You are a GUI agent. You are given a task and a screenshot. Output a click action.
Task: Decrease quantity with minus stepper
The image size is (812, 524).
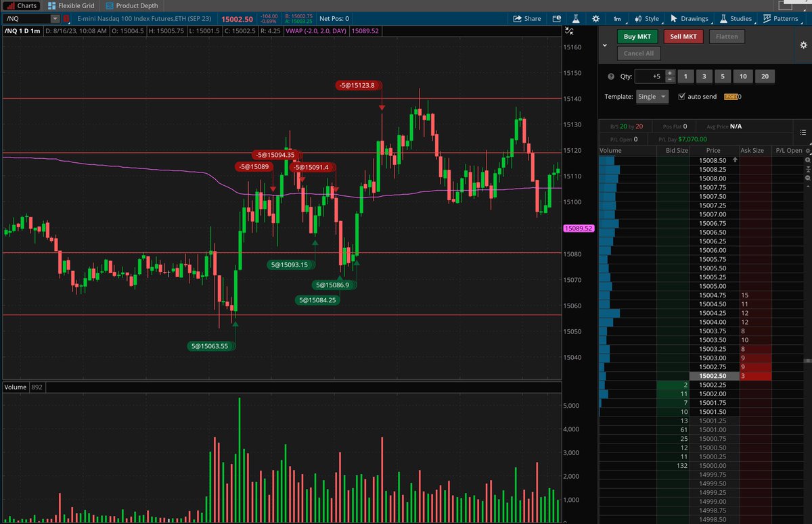(670, 80)
